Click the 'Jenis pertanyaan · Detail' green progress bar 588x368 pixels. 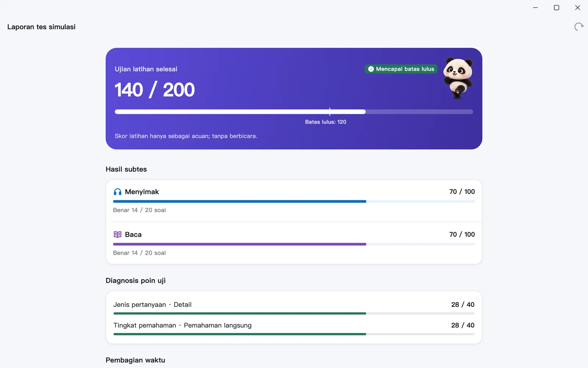click(294, 314)
